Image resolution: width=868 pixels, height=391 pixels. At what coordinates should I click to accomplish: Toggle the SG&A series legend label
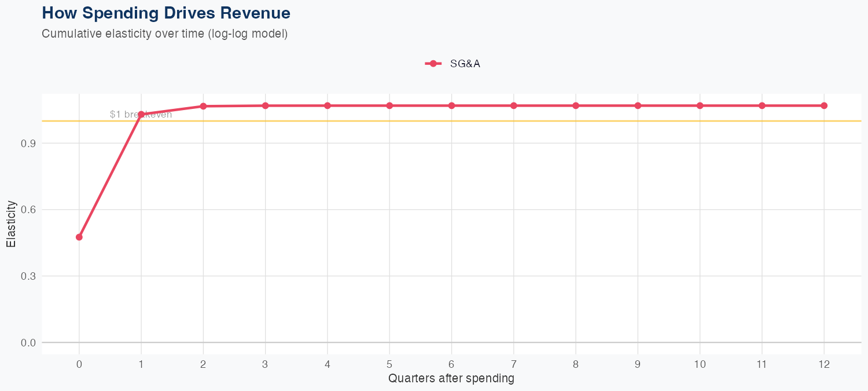(x=465, y=64)
